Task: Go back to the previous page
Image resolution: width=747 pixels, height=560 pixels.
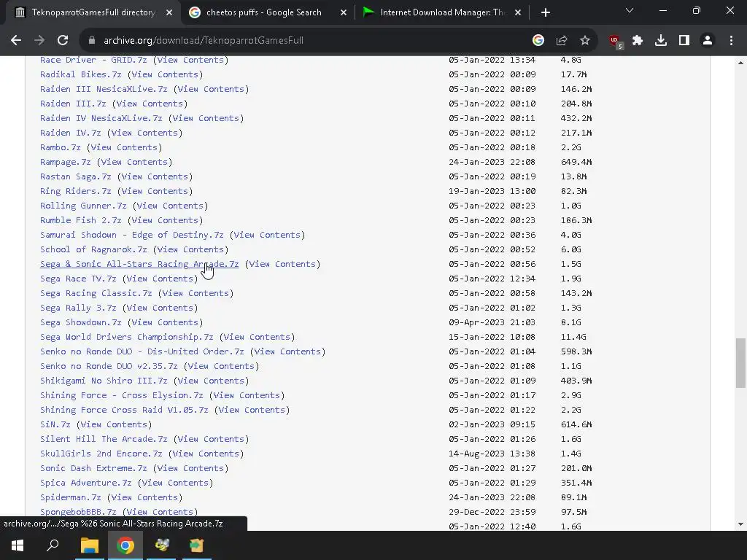Action: pos(16,41)
